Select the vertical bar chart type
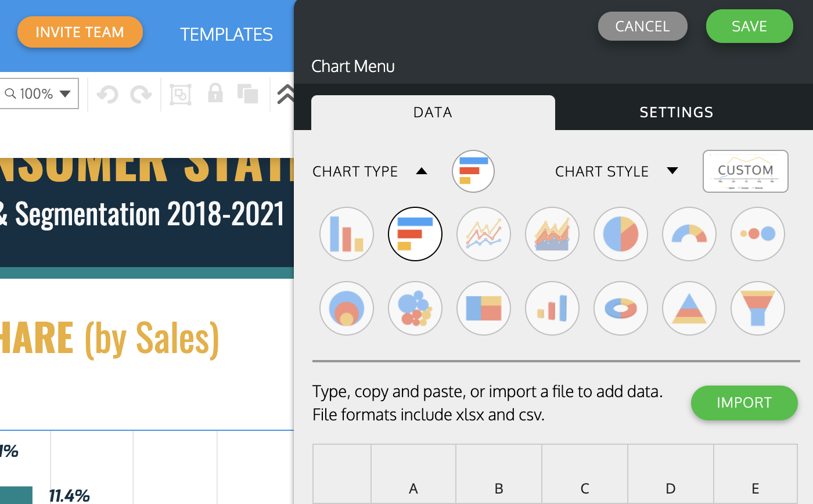The image size is (813, 504). click(347, 234)
